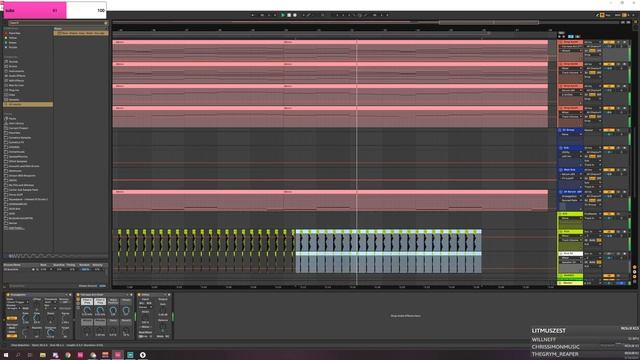Click the round Arrangement Record button

click(295, 15)
